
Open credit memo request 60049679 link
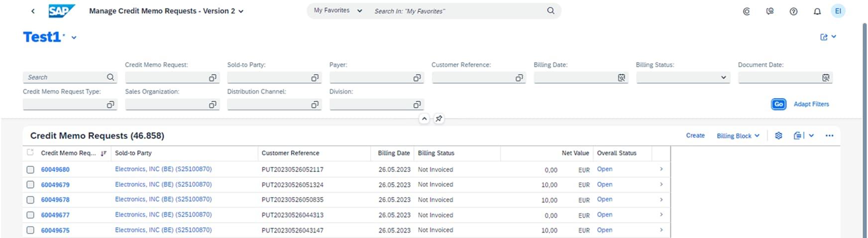pos(55,185)
